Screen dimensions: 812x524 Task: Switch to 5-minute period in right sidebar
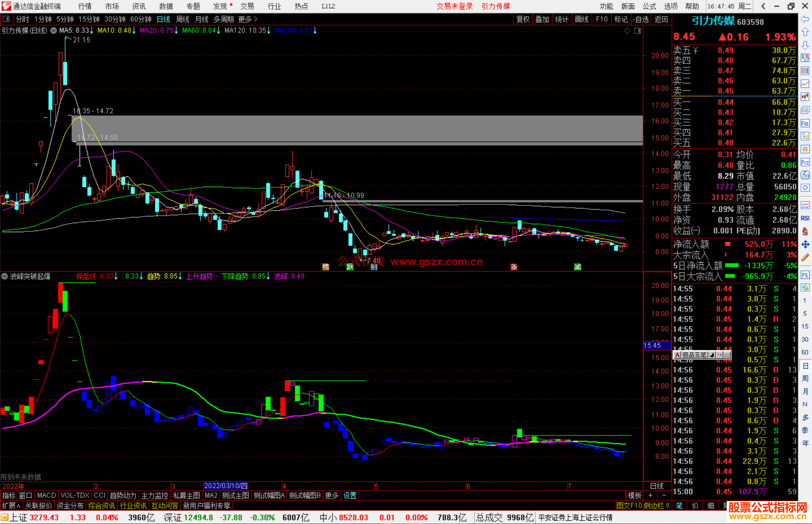pos(804,313)
